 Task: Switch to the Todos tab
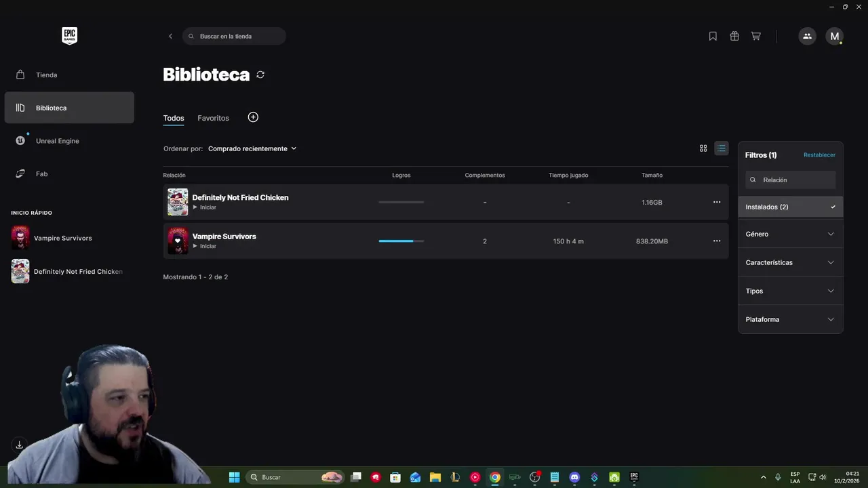point(174,118)
